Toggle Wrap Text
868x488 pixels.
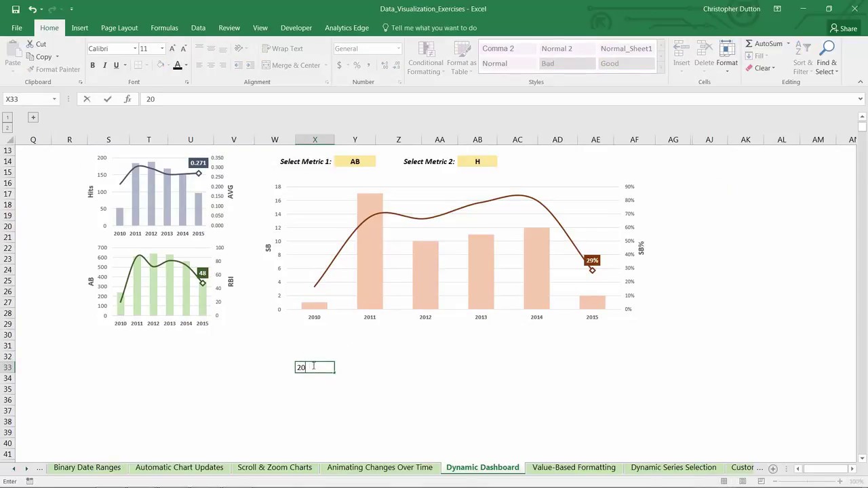[x=282, y=48]
